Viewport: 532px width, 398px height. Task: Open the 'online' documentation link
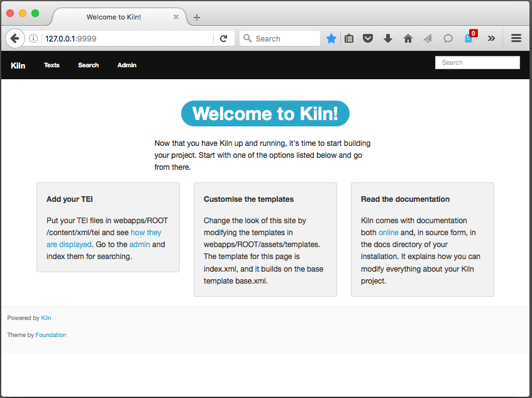click(389, 233)
